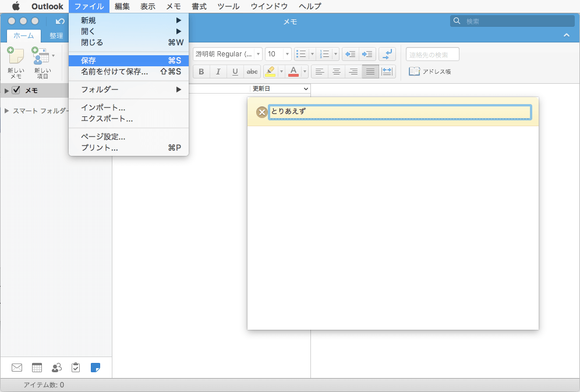Screen dimensions: 580x392
Task: Switch to Notes view in bottom bar
Action: [x=96, y=368]
